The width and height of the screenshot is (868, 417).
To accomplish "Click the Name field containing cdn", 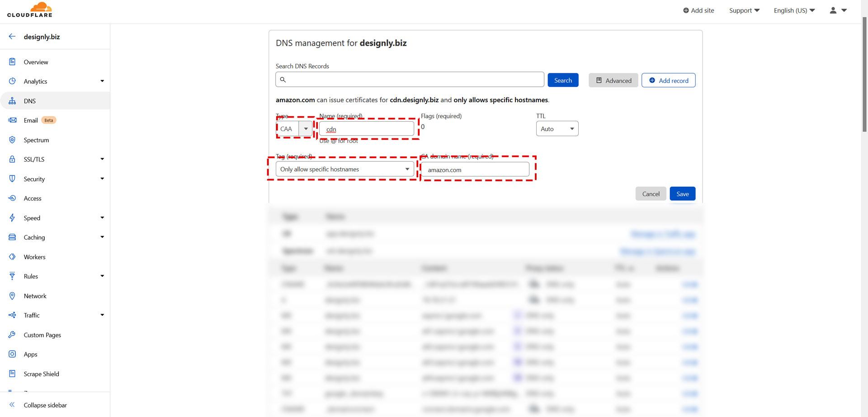I will pyautogui.click(x=367, y=129).
